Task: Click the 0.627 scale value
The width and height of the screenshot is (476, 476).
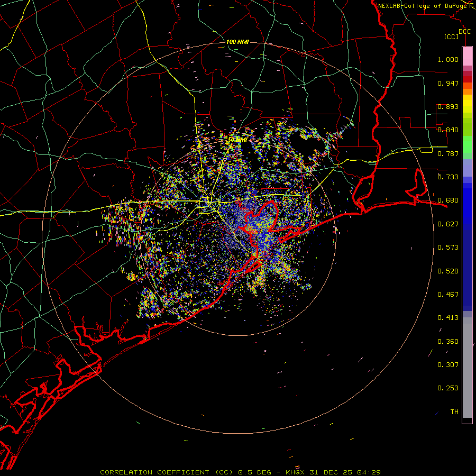Action: (448, 224)
